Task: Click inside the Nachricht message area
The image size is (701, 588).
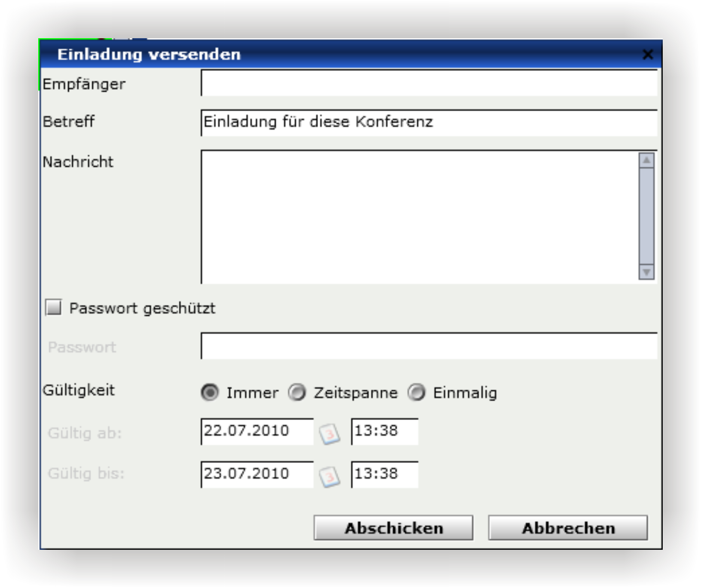Action: [x=419, y=217]
